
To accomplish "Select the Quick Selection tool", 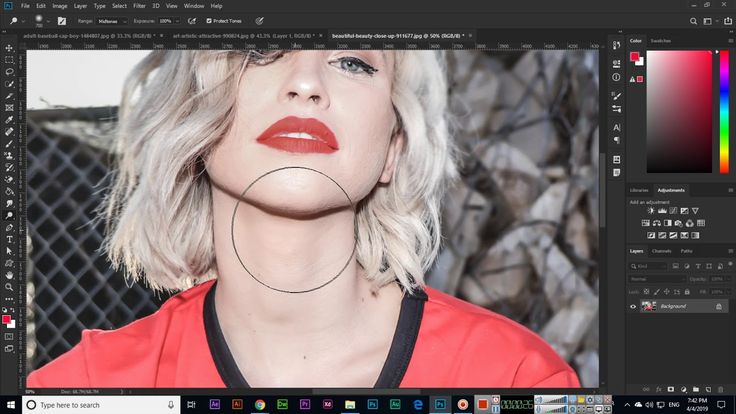I will 9,84.
